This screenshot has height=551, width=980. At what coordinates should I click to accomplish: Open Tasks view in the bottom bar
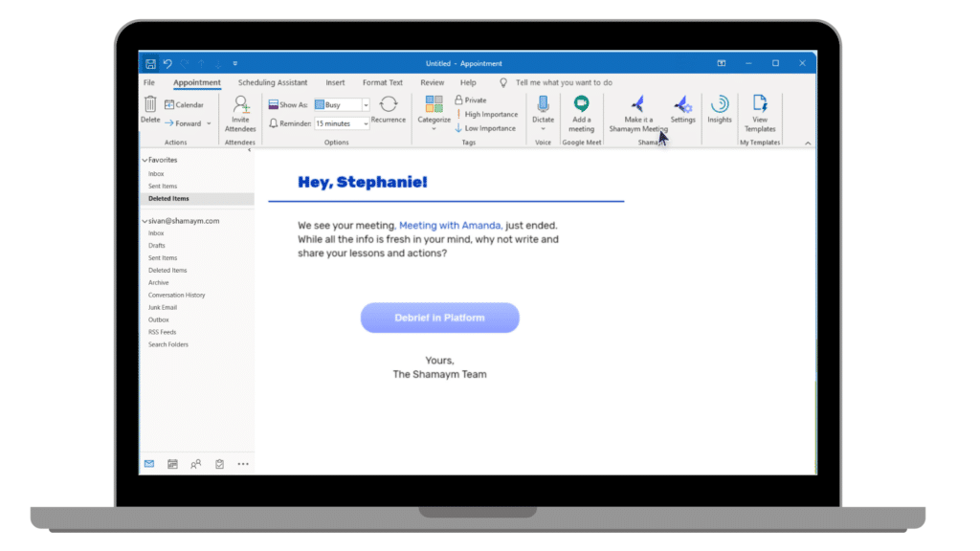click(x=219, y=464)
